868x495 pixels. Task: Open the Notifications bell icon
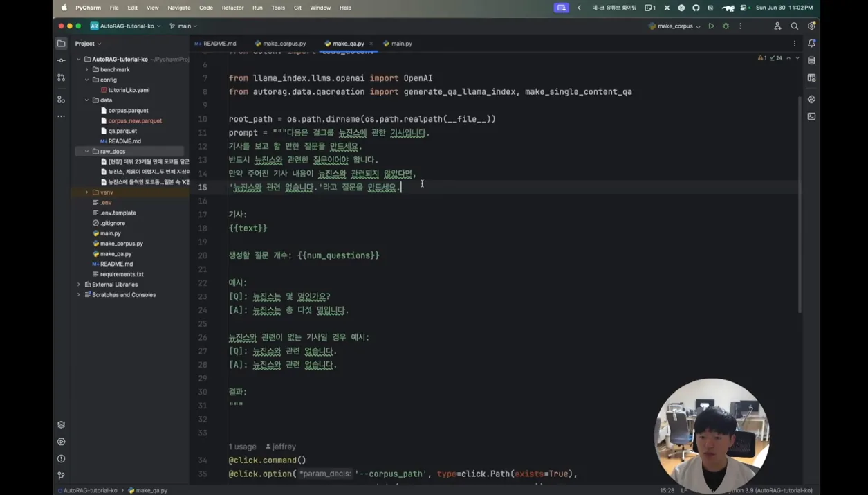811,44
